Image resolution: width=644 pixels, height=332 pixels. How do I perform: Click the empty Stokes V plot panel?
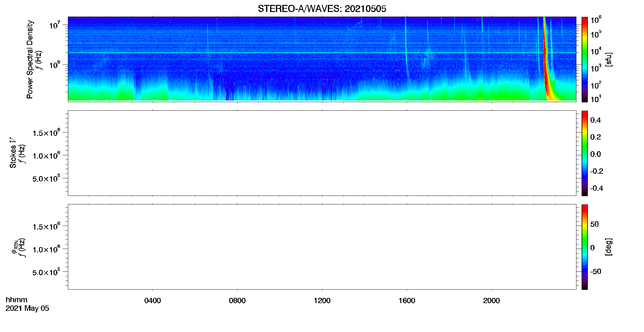point(322,153)
